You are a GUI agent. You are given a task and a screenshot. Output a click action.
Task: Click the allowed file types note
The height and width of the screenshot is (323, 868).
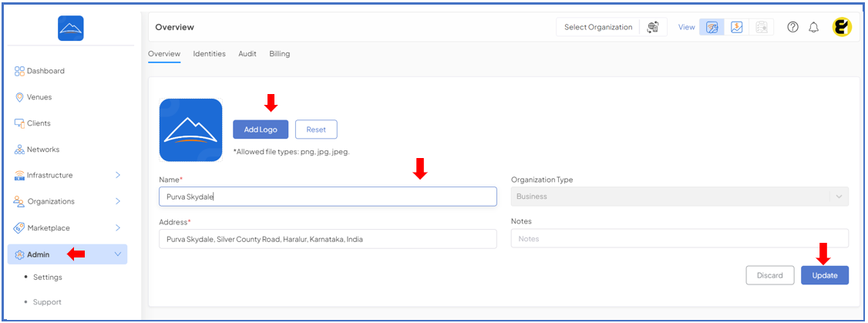[291, 151]
